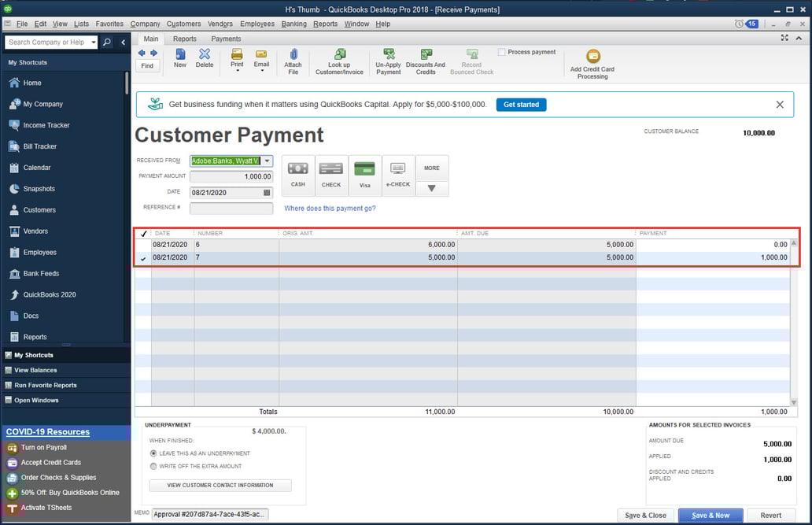
Task: Open the date calendar picker
Action: (267, 191)
